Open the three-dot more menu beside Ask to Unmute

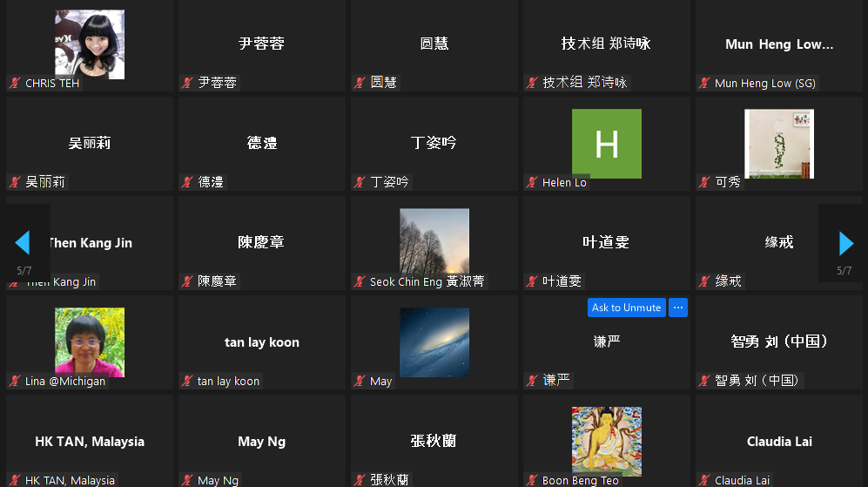[x=678, y=308]
